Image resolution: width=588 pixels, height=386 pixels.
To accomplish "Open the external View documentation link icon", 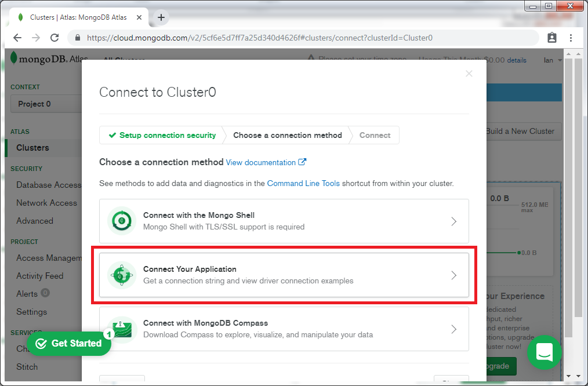I will point(302,162).
